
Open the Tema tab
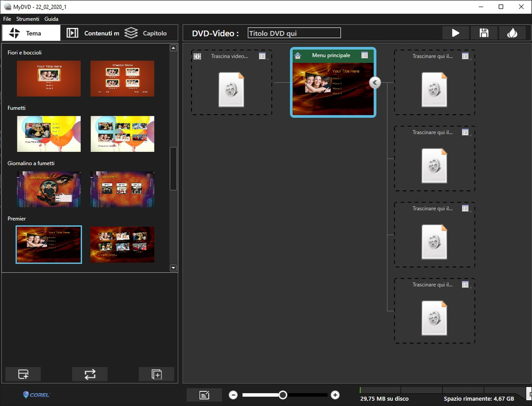coord(31,33)
